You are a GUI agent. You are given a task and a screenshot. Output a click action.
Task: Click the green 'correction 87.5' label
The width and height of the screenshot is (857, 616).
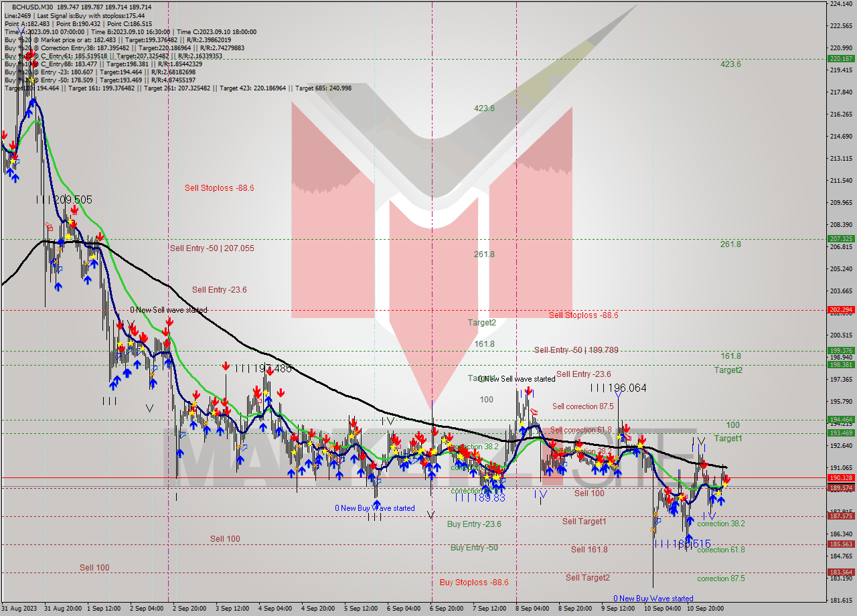click(x=721, y=578)
